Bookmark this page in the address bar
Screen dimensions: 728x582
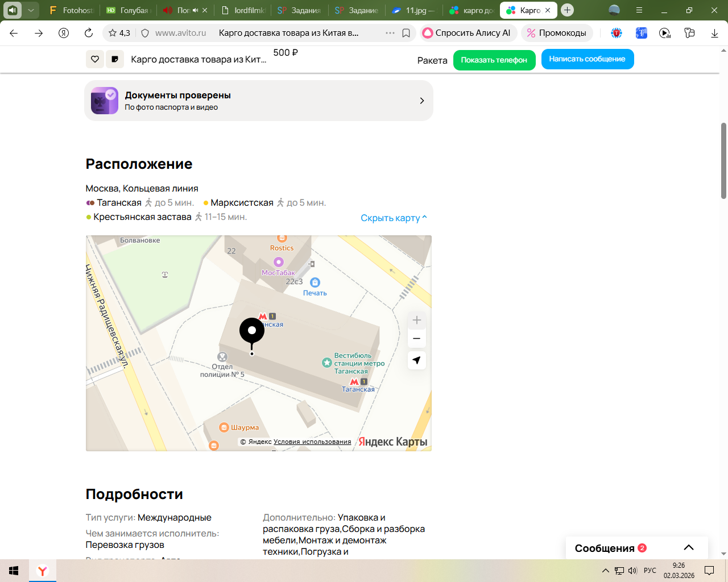tap(406, 33)
